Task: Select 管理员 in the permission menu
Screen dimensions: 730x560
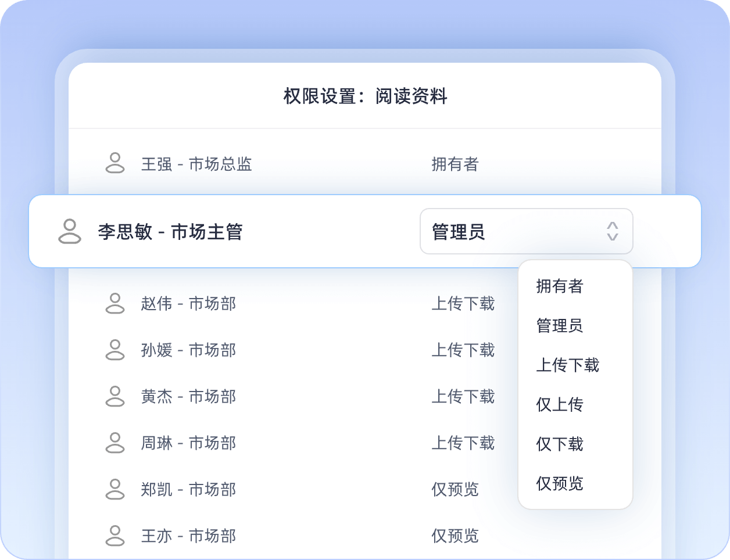Action: [x=559, y=325]
